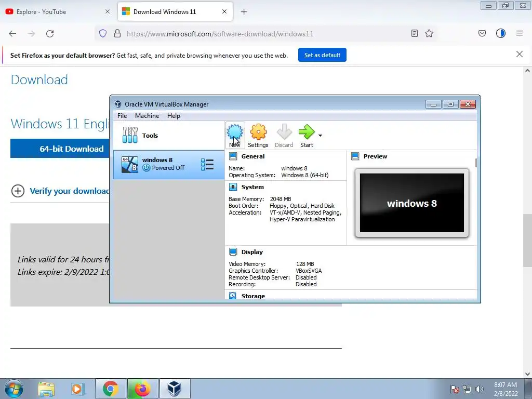Go back in Firefox

point(12,34)
